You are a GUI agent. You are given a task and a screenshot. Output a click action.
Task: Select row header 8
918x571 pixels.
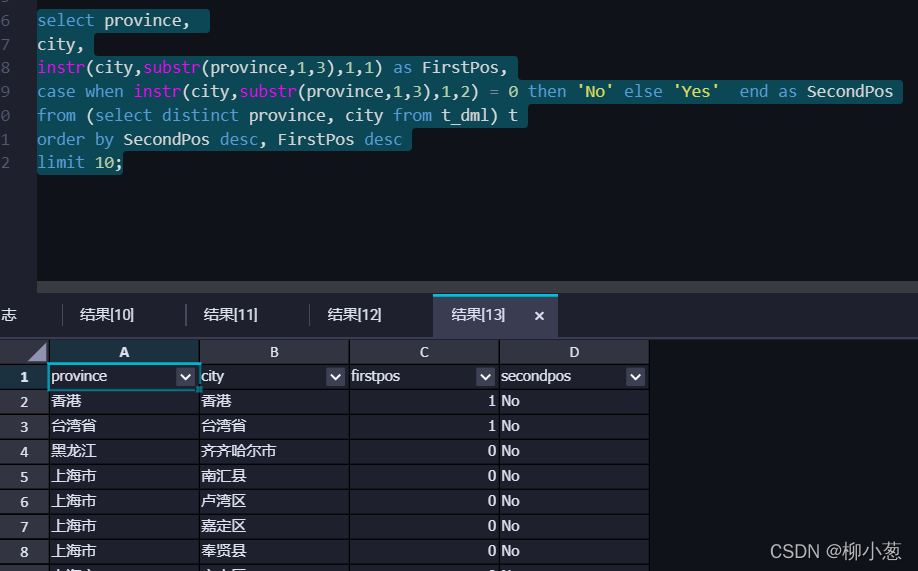(x=24, y=552)
